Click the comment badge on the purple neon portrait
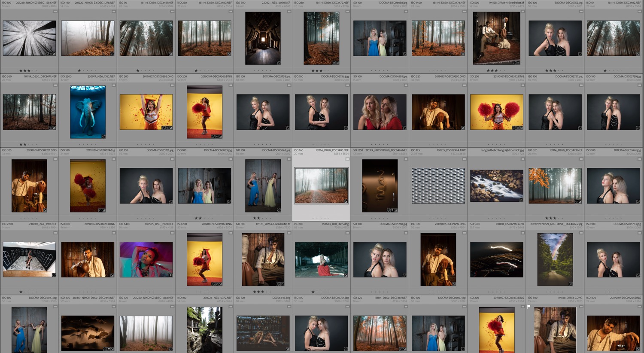 pos(170,275)
